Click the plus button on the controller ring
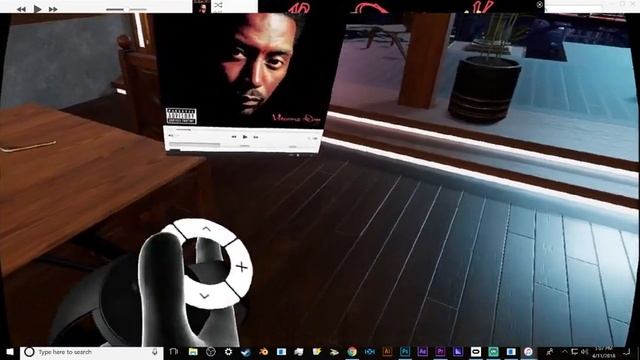The height and width of the screenshot is (360, 640). click(242, 267)
